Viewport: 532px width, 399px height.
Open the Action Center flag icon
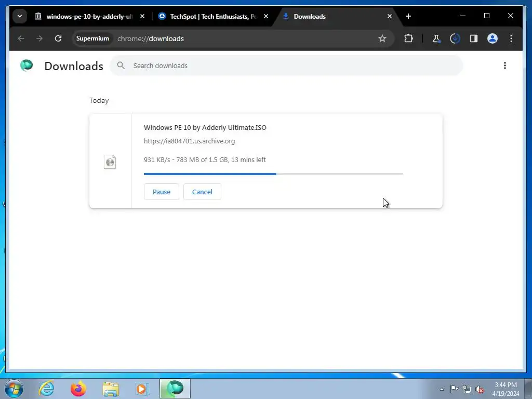click(454, 389)
